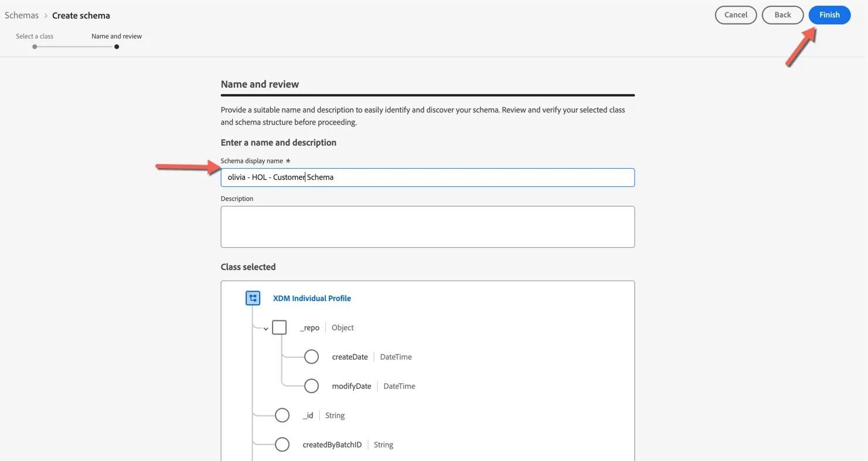Screen dimensions: 868x461
Task: Click the _id field name
Action: (x=308, y=415)
